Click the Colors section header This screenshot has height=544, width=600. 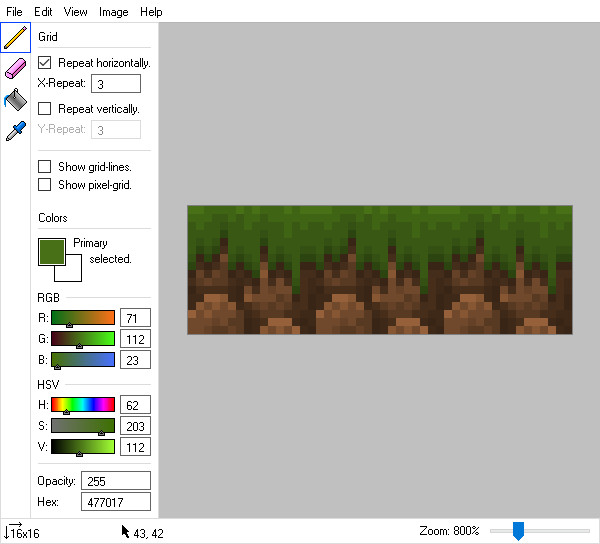click(x=53, y=218)
